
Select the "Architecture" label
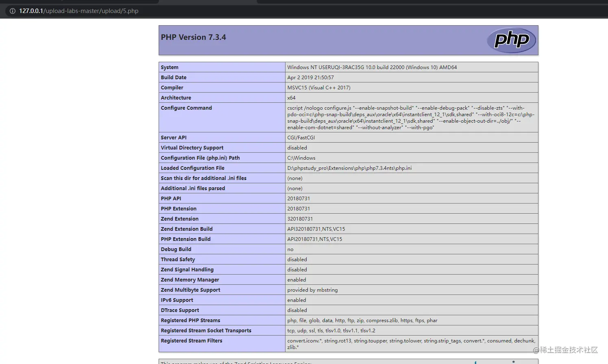[176, 98]
